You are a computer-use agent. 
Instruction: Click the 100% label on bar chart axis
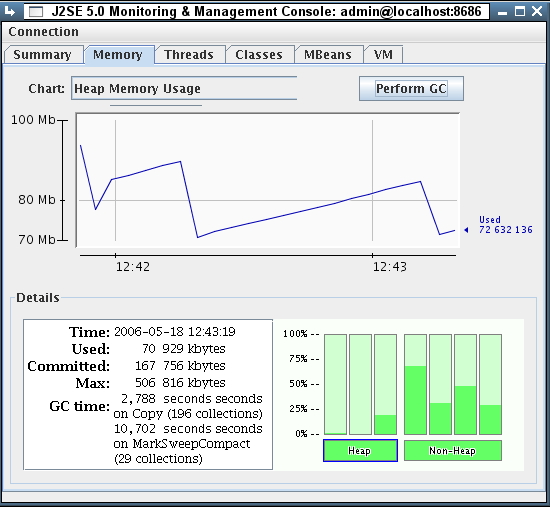295,334
